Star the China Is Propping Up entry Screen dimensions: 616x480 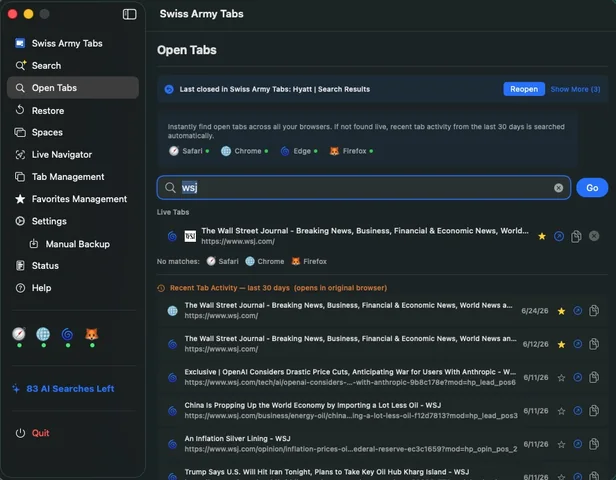click(x=561, y=411)
